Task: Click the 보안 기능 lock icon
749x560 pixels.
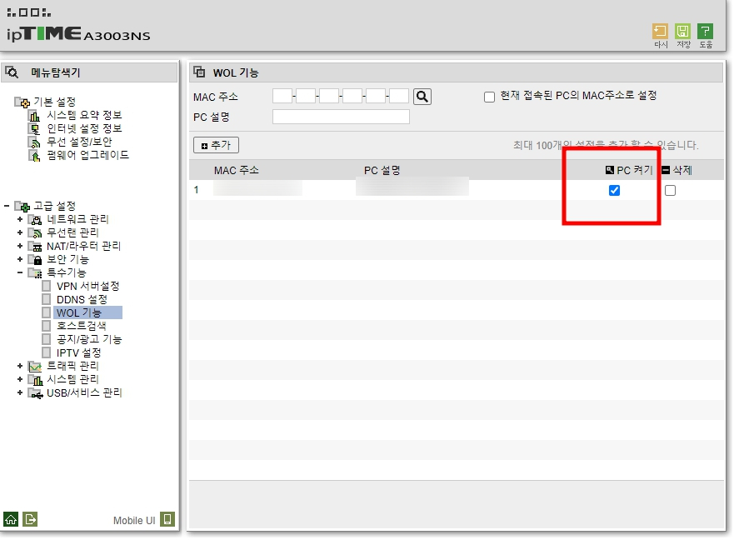Action: coord(35,259)
